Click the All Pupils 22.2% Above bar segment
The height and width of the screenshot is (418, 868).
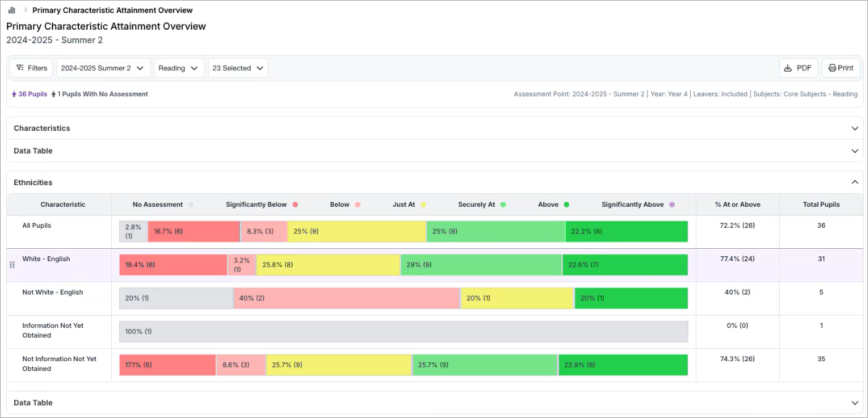click(x=626, y=232)
